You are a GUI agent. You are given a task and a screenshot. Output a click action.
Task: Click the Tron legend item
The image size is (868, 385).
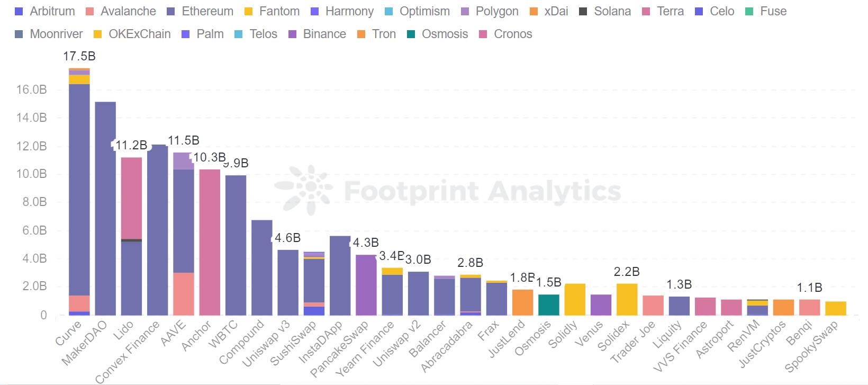tap(376, 34)
